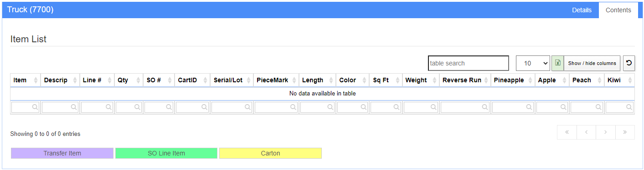Click the sort icon on Kiwi column
Image resolution: width=644 pixels, height=170 pixels.
630,80
